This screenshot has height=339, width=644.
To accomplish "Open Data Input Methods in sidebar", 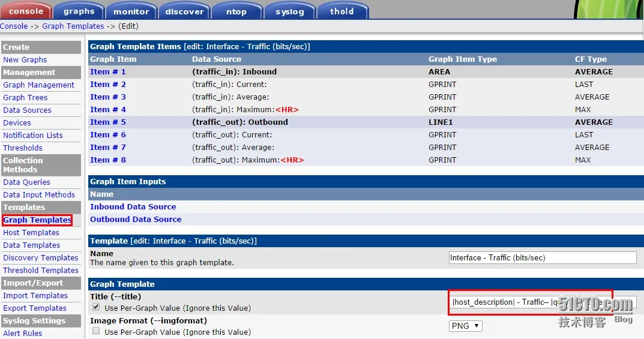I will pos(39,195).
